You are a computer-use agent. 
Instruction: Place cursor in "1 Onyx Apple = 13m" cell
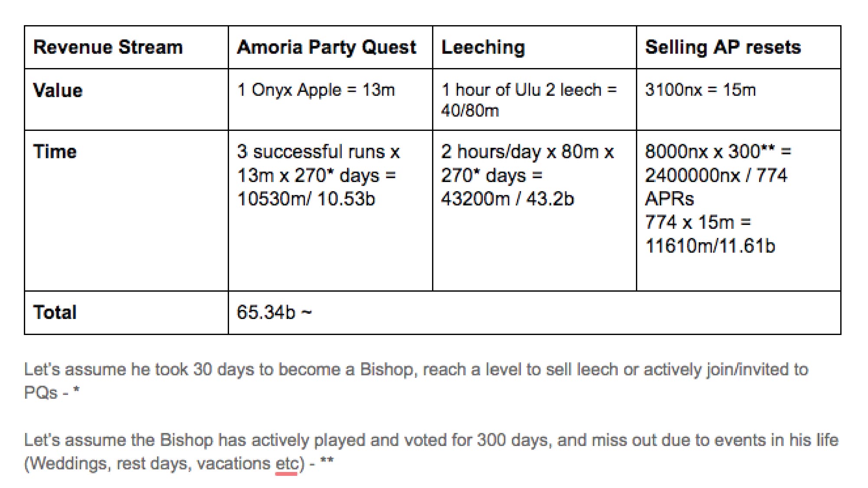316,90
